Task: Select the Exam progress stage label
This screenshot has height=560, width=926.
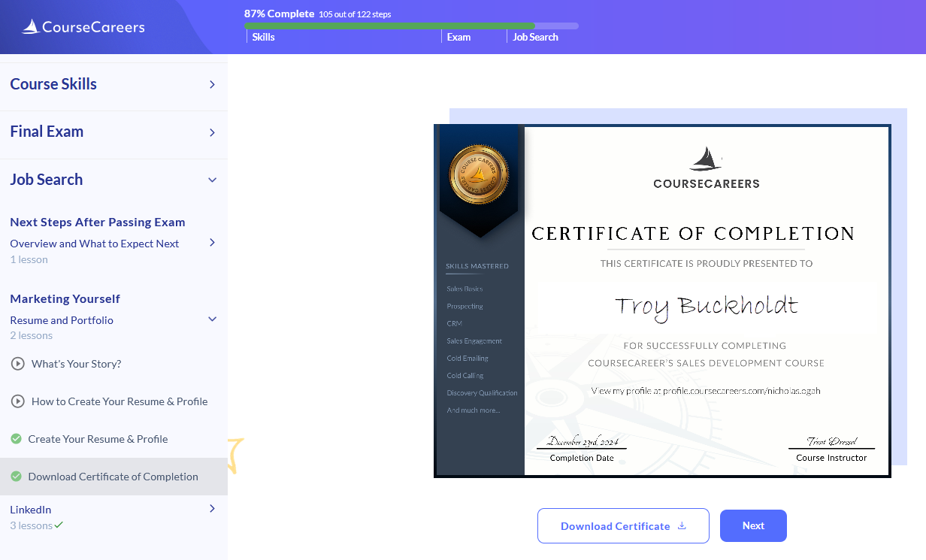Action: [458, 37]
